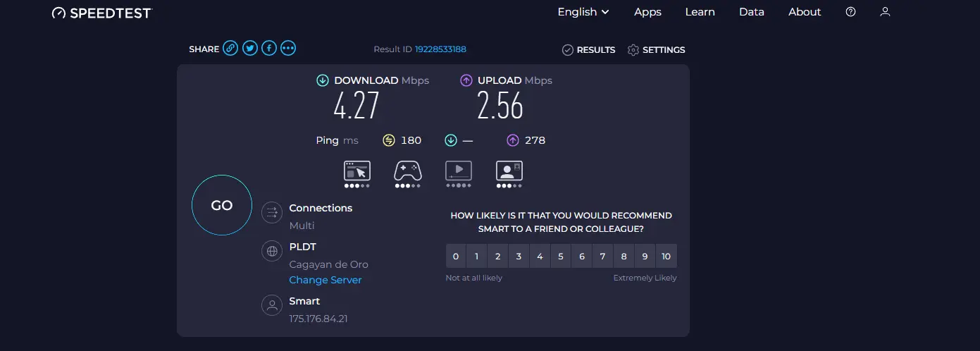The height and width of the screenshot is (351, 980).
Task: Start test with the GO button
Action: click(222, 205)
